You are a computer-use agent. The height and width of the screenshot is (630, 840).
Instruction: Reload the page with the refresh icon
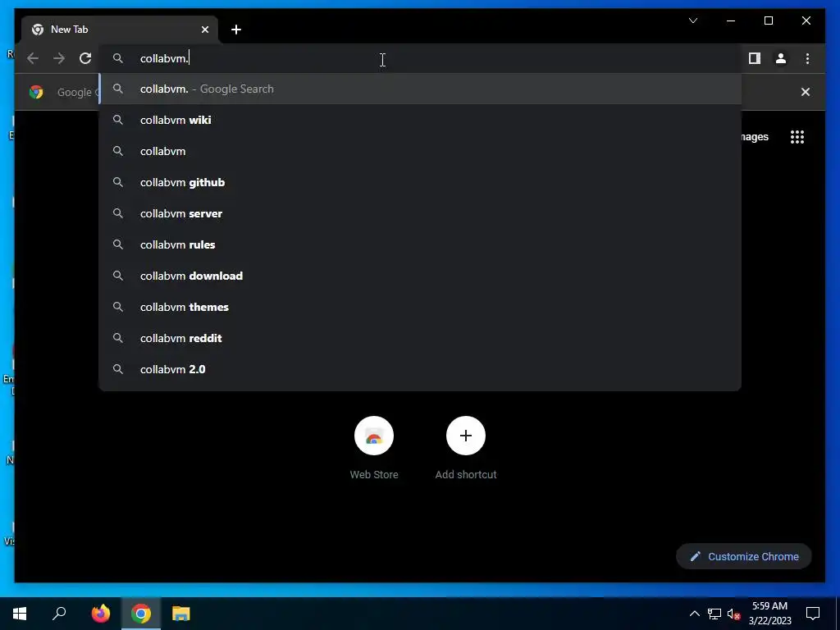tap(85, 58)
